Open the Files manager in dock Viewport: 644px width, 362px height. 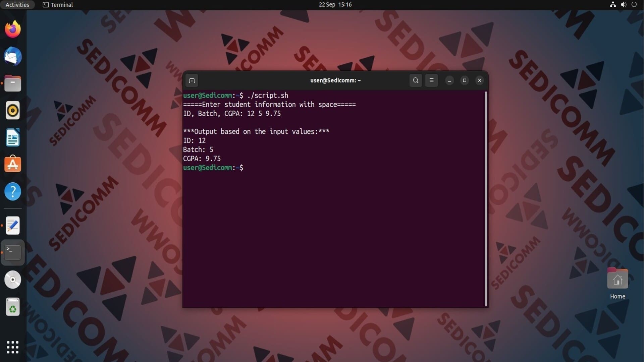[13, 83]
